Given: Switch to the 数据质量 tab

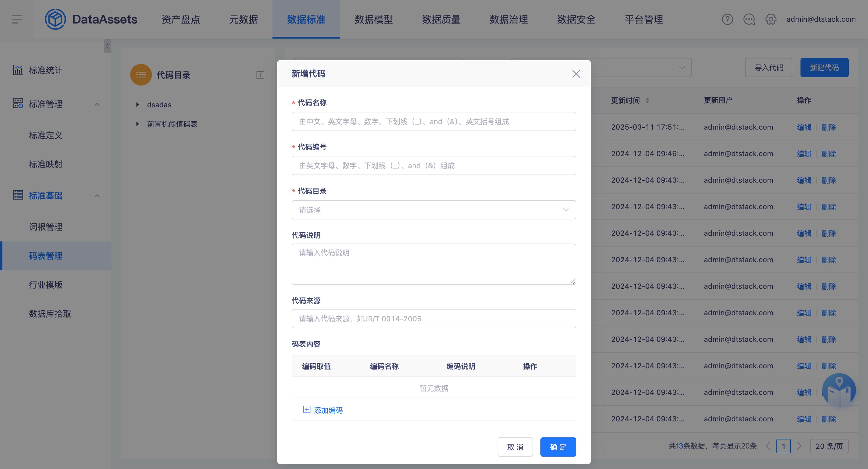Looking at the screenshot, I should tap(441, 19).
